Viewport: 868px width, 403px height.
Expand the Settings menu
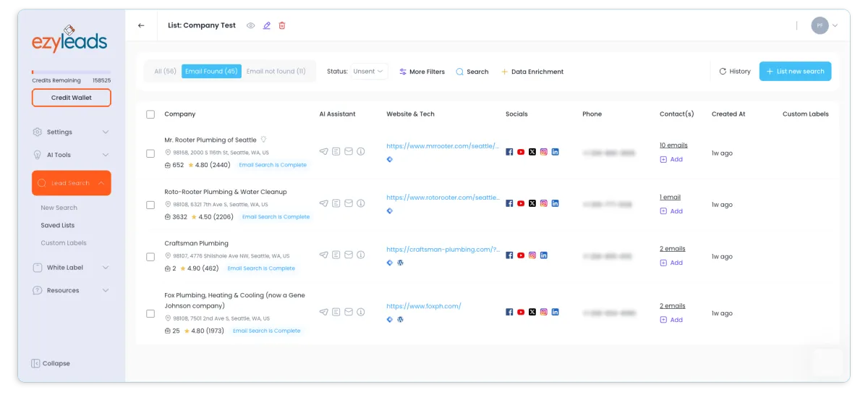(72, 132)
